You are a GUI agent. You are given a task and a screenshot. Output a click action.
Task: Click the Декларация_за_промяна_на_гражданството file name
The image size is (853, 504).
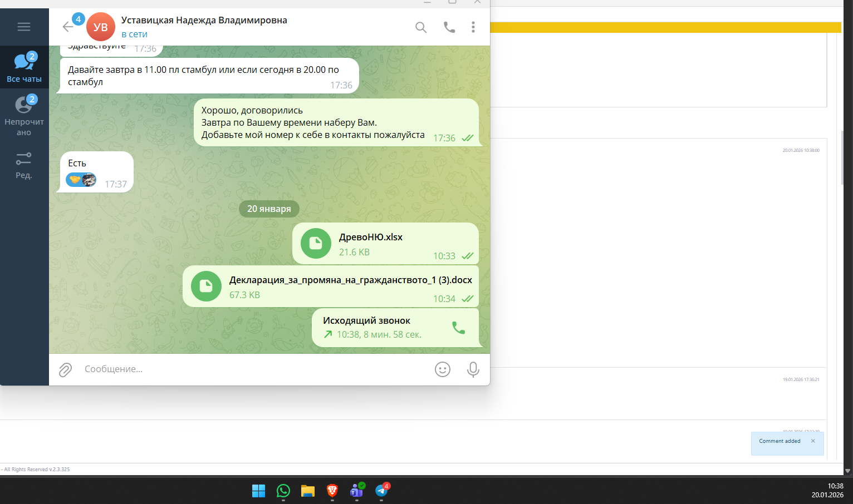[x=351, y=280]
